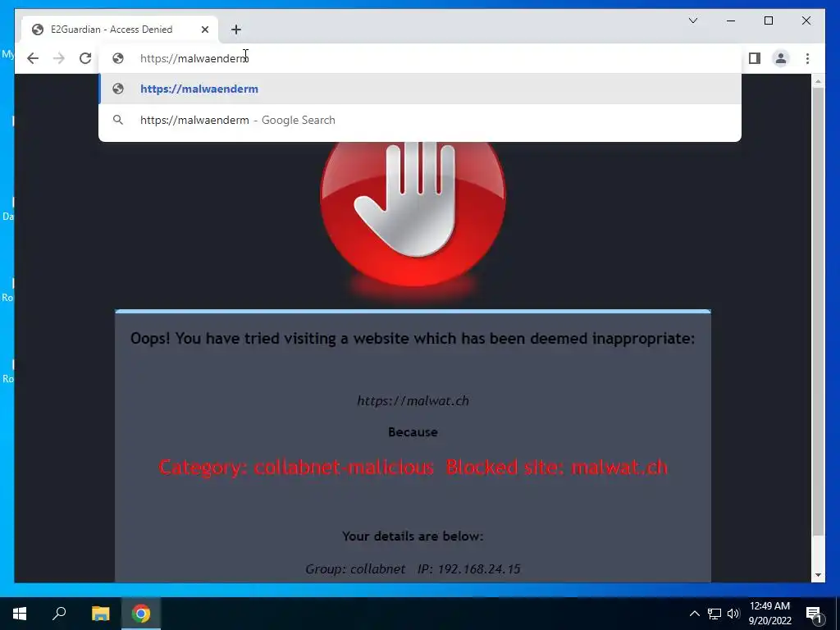
Task: Open the notification center icon
Action: point(814,614)
